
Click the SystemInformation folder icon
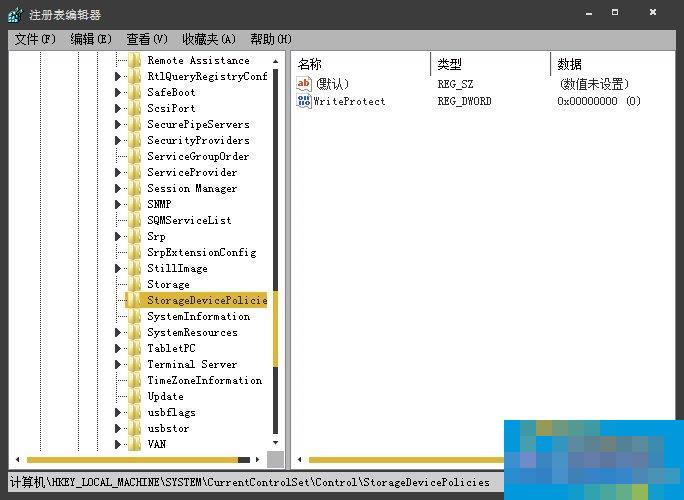click(x=135, y=316)
